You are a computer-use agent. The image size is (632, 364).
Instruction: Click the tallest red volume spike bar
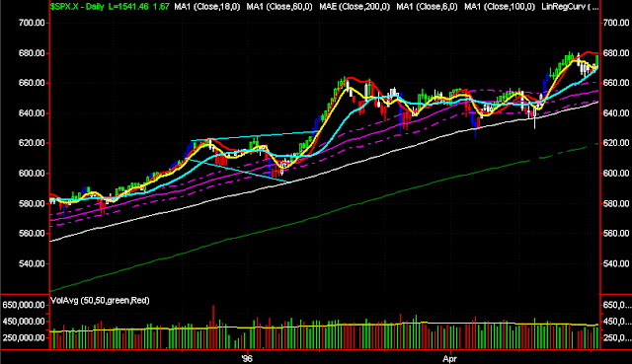click(x=213, y=327)
